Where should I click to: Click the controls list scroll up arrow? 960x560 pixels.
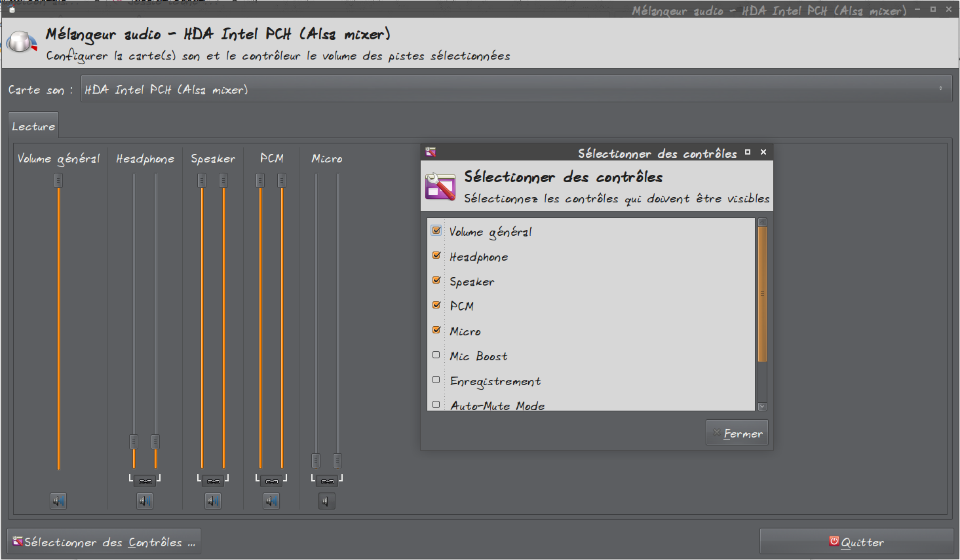click(762, 222)
